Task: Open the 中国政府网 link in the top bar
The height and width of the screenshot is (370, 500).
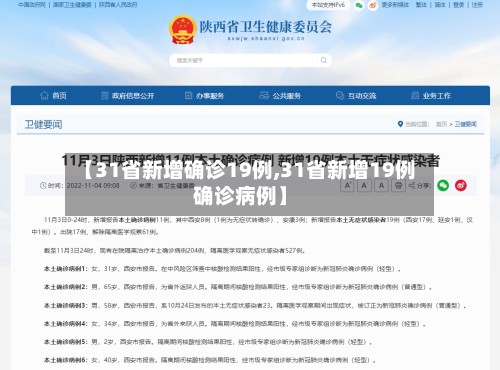Action: point(32,5)
